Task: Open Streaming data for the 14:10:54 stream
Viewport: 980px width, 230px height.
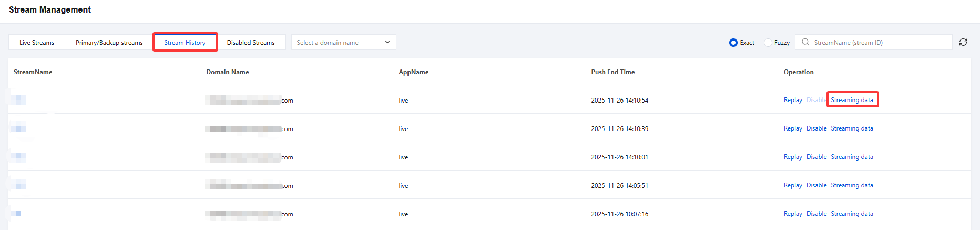Action: [852, 100]
